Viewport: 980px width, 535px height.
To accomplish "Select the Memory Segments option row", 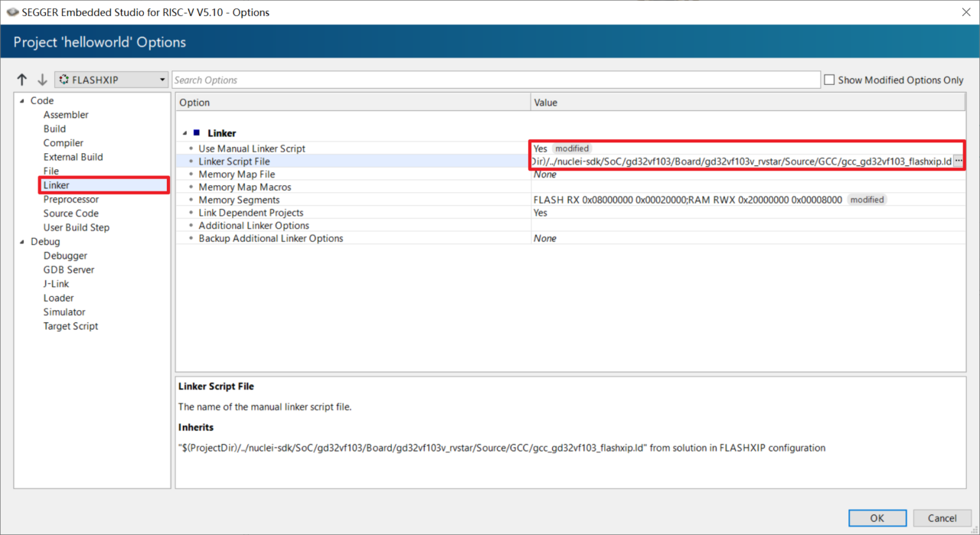I will (239, 200).
